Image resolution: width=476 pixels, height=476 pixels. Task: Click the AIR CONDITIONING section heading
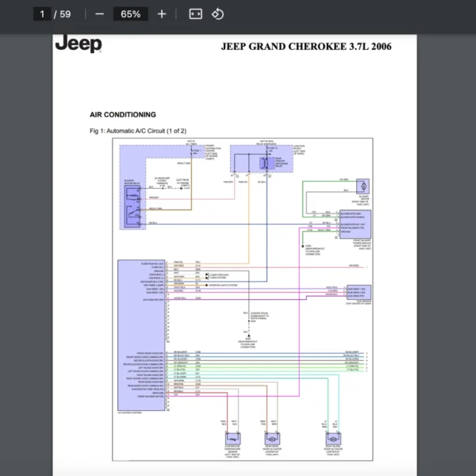click(x=123, y=115)
